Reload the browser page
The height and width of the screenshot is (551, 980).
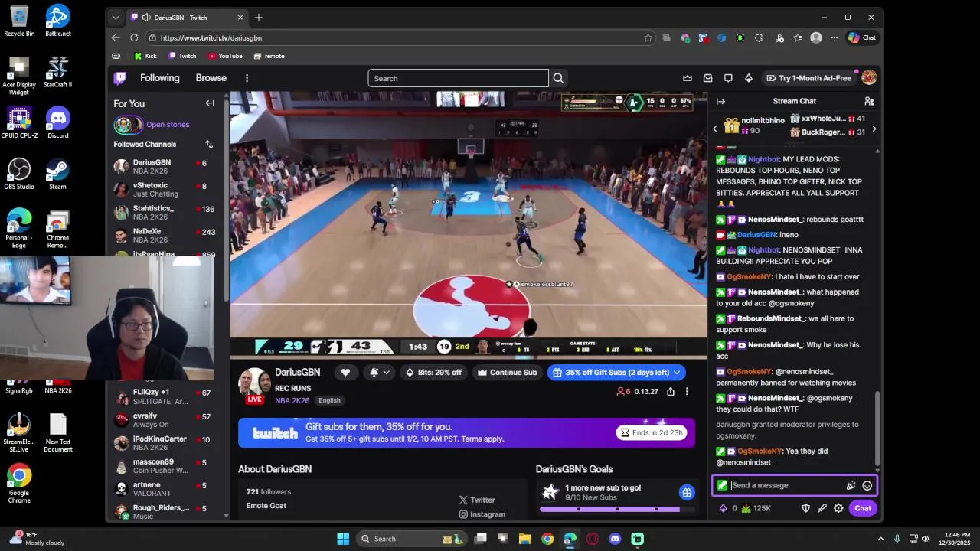coord(134,37)
